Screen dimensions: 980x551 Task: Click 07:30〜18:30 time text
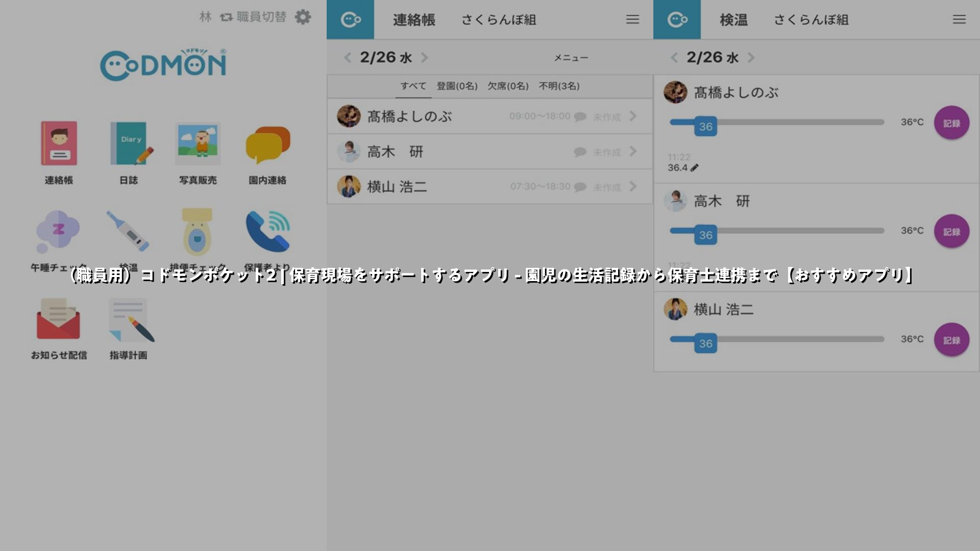[x=540, y=187]
